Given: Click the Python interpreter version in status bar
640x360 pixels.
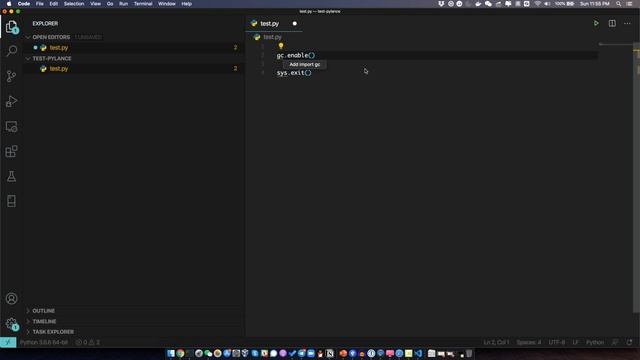Looking at the screenshot, I should tap(44, 342).
